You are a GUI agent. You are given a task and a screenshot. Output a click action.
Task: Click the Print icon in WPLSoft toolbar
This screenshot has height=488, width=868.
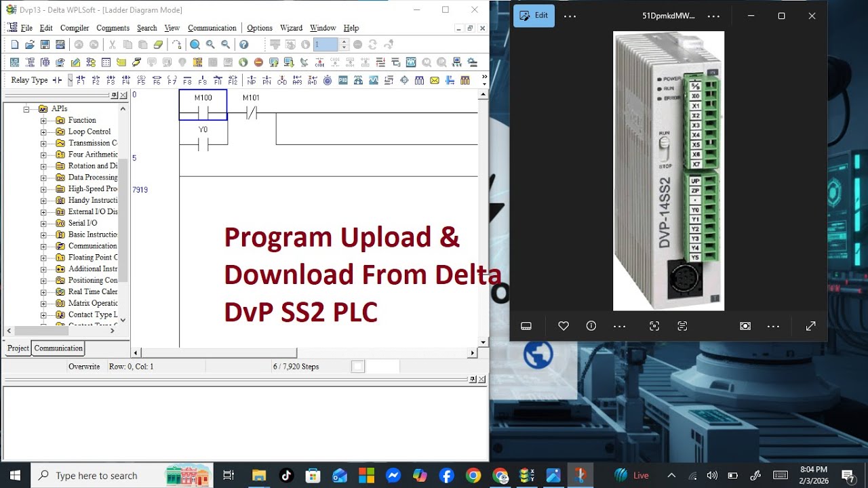[60, 45]
